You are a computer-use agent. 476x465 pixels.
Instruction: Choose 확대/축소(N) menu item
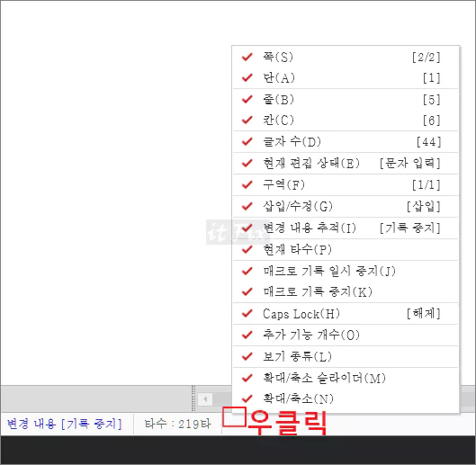[x=346, y=398]
